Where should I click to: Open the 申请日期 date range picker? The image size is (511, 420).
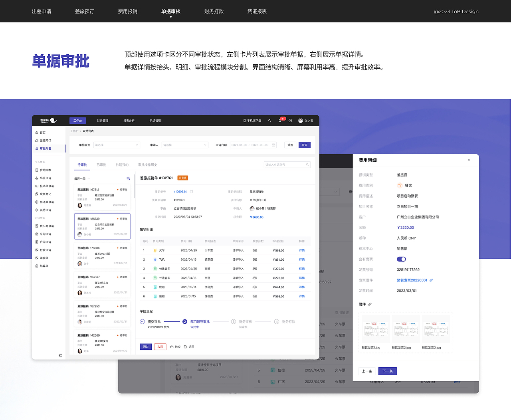pyautogui.click(x=254, y=145)
